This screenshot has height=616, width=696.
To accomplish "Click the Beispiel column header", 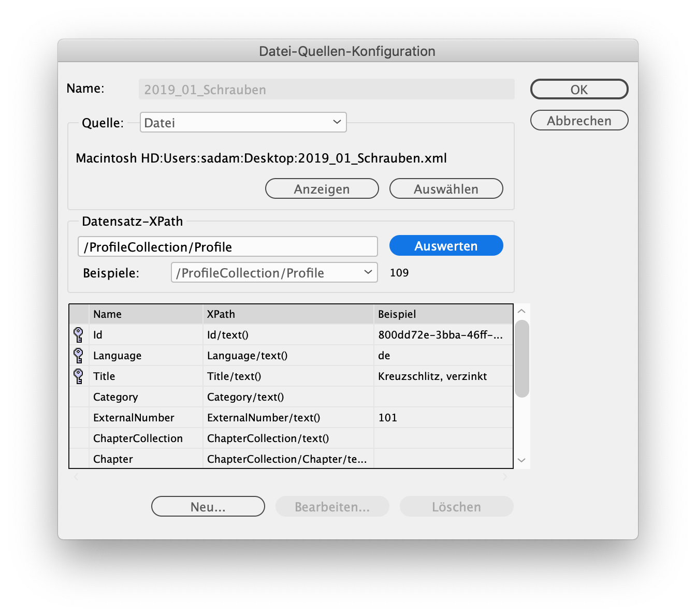I will point(443,314).
